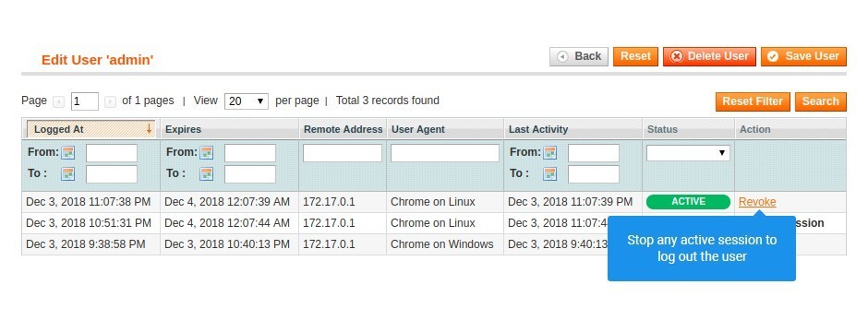Click the Remote Address filter field
868x332 pixels.
(342, 153)
